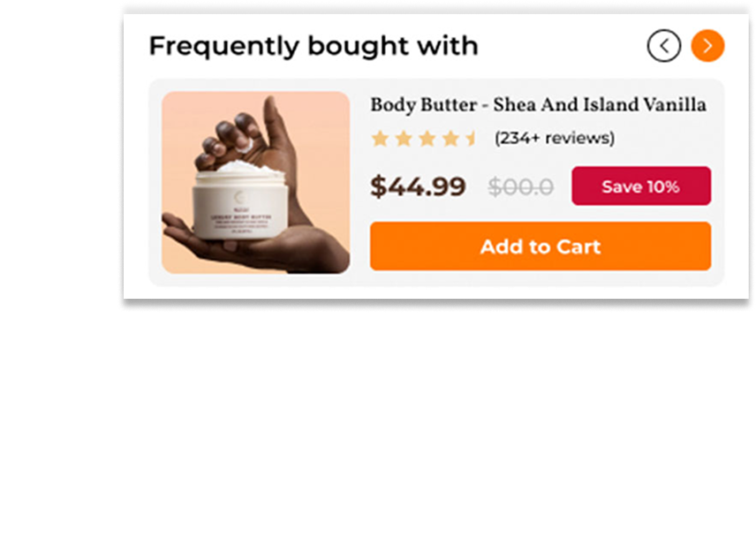The width and height of the screenshot is (756, 548).
Task: Go to the previous product with left arrow
Action: click(x=664, y=46)
